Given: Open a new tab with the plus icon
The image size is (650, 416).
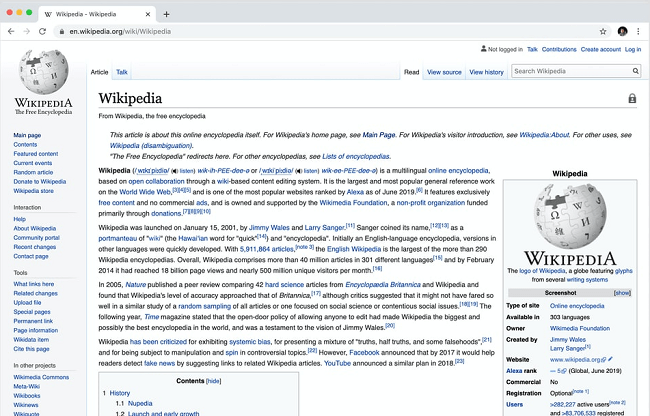Looking at the screenshot, I should 166,14.
